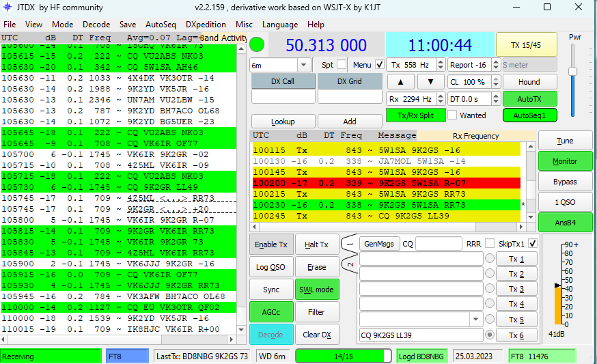Select message tab 1
597x364 pixels.
(x=350, y=244)
